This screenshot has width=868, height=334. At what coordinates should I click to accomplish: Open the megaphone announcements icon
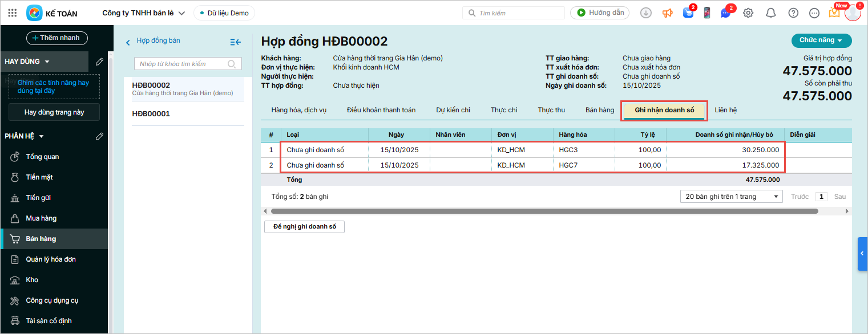coord(667,13)
